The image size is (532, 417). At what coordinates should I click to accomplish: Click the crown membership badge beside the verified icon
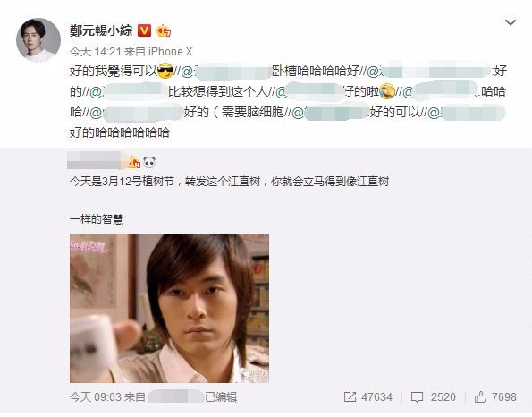164,31
